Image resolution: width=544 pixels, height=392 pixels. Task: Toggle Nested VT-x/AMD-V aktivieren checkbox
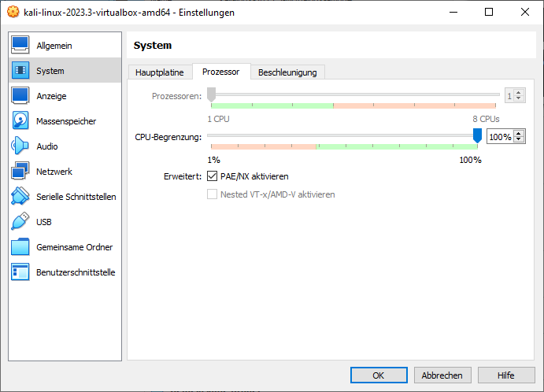click(213, 194)
